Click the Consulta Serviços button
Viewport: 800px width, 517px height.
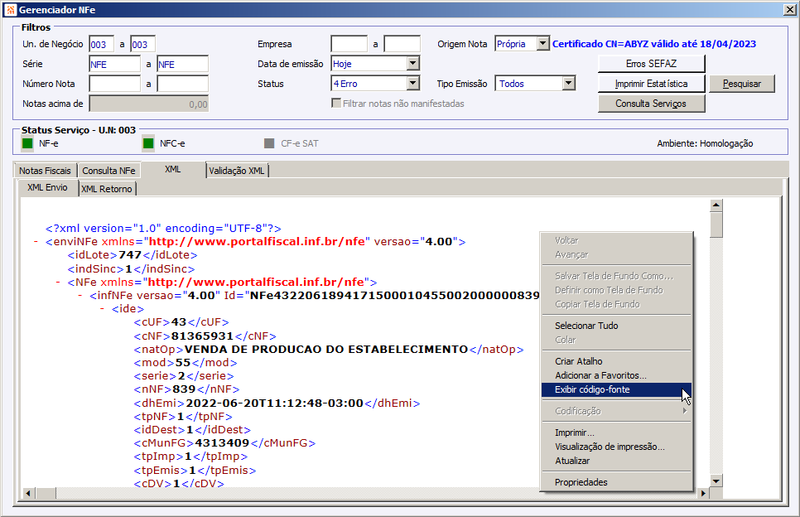(651, 104)
